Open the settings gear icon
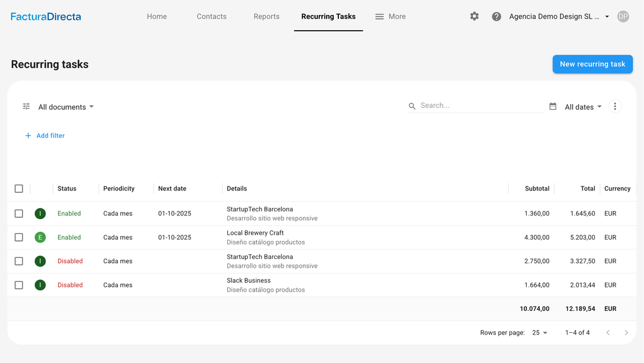Image resolution: width=644 pixels, height=363 pixels. pyautogui.click(x=475, y=16)
